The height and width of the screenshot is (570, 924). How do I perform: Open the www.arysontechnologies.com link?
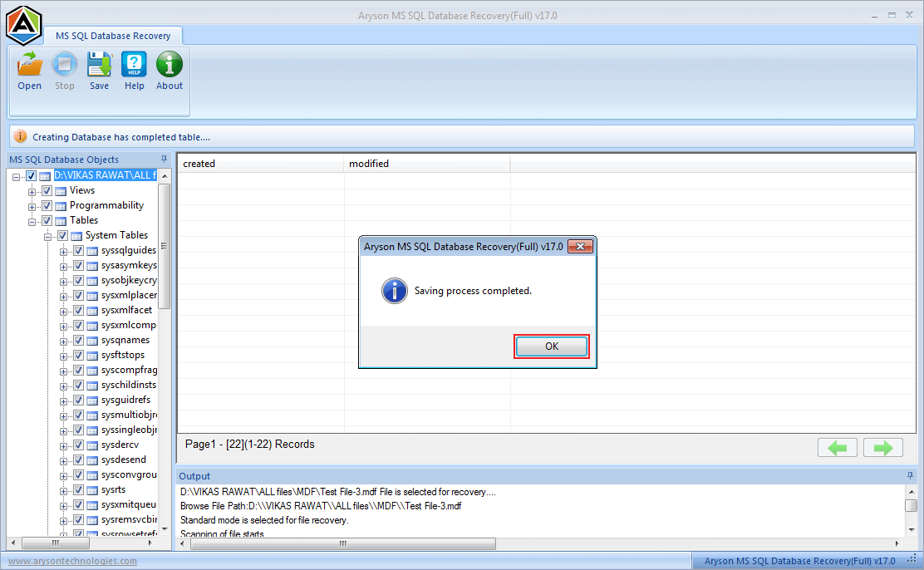coord(71,561)
